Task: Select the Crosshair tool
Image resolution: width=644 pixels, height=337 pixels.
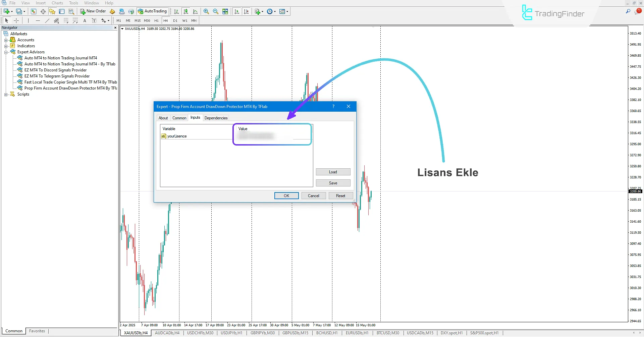Action: coord(16,20)
